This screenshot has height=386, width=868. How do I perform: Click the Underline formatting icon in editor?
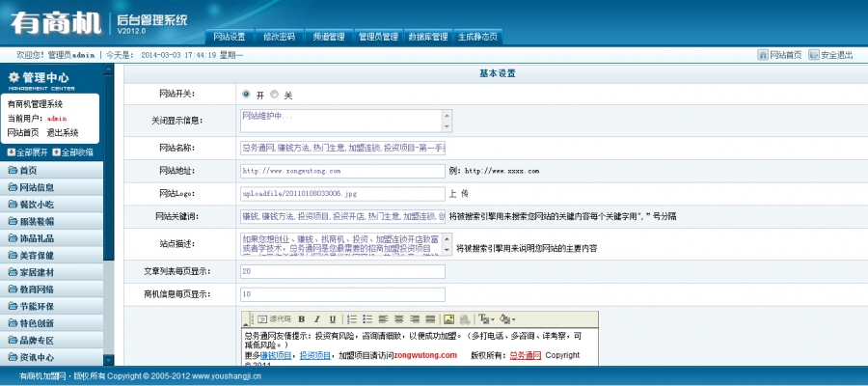[333, 319]
